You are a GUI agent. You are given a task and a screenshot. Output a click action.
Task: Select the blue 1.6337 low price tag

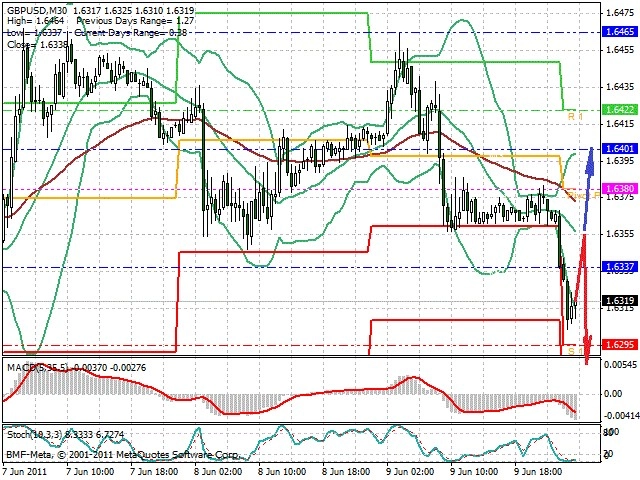tap(620, 267)
